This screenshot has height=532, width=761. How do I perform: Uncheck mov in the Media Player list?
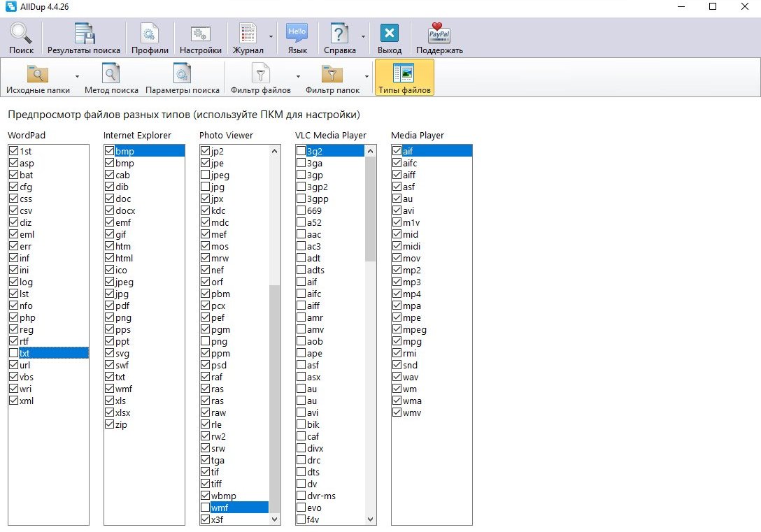(x=397, y=258)
